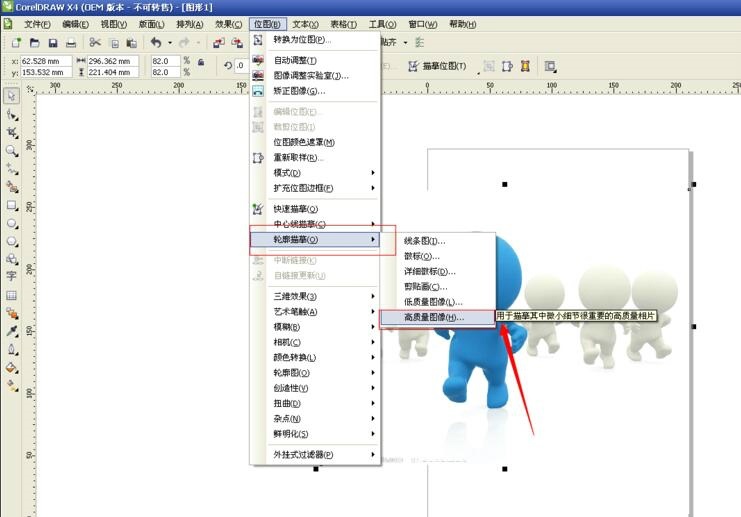Click the Undo arrow icon

point(156,43)
